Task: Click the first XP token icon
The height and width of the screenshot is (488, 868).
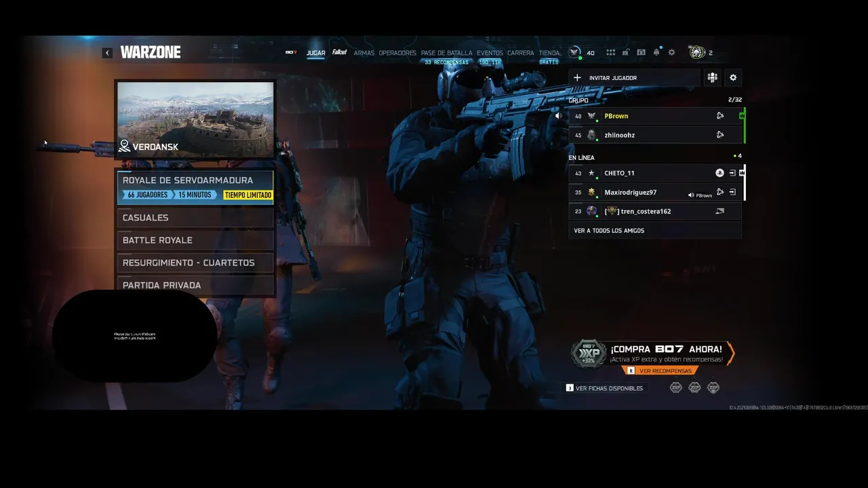Action: (x=676, y=388)
